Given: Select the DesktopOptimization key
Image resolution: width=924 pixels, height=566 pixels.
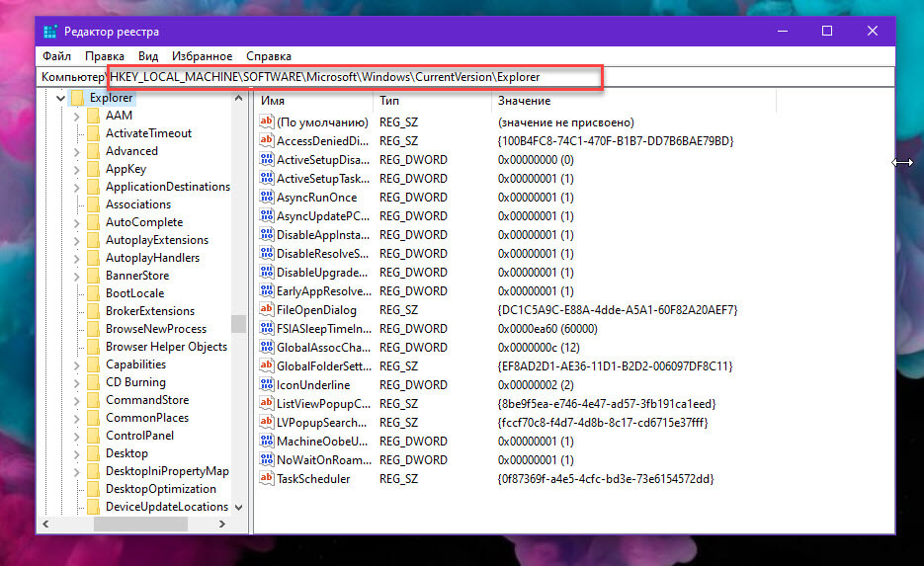Looking at the screenshot, I should point(161,489).
